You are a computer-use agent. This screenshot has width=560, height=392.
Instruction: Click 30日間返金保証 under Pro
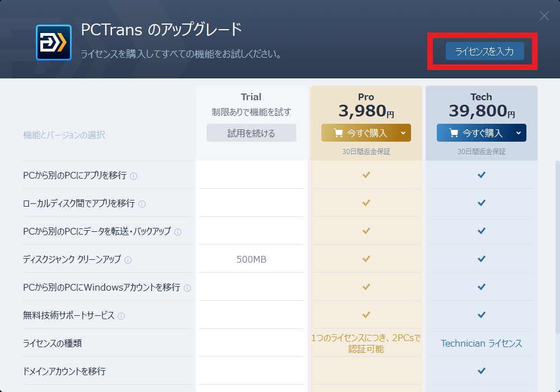pyautogui.click(x=366, y=151)
